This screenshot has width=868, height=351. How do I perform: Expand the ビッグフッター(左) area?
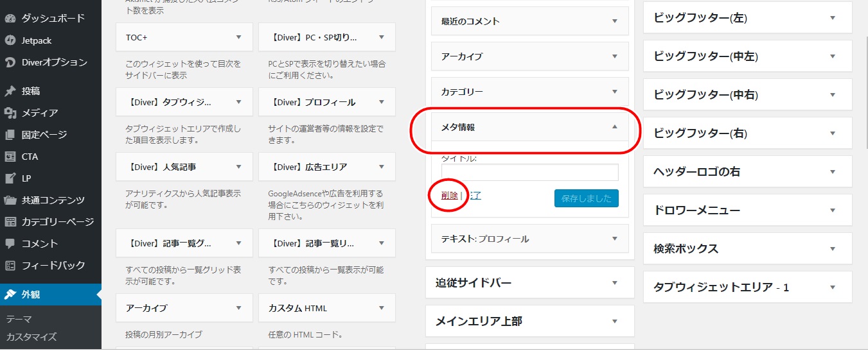[832, 19]
